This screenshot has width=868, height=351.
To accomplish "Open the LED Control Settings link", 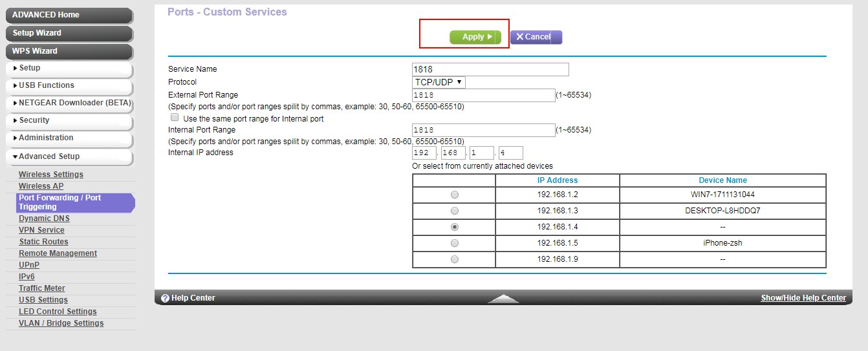I will (x=58, y=312).
